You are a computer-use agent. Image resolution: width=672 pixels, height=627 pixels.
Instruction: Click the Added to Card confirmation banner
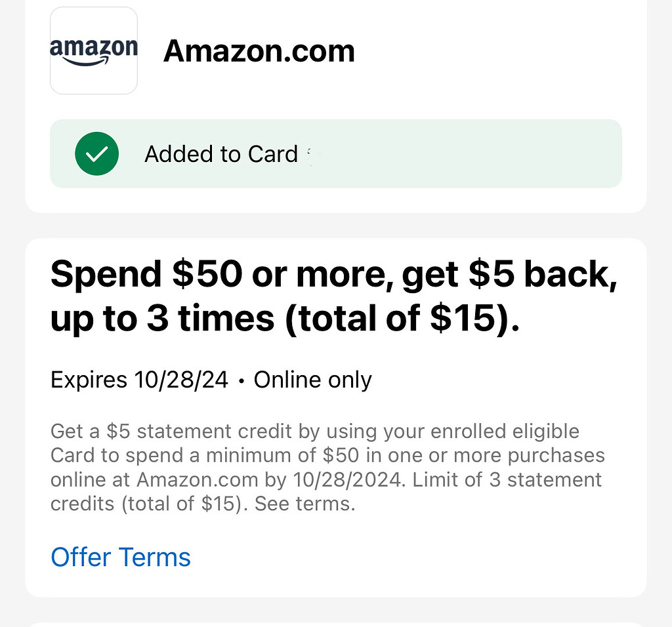[x=336, y=153]
